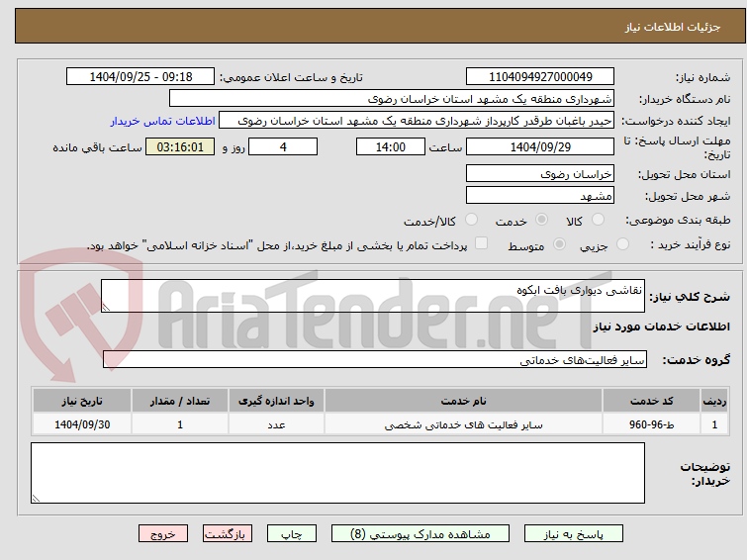Click the announcement date field 1404/09/25 - 09:18

click(x=140, y=76)
